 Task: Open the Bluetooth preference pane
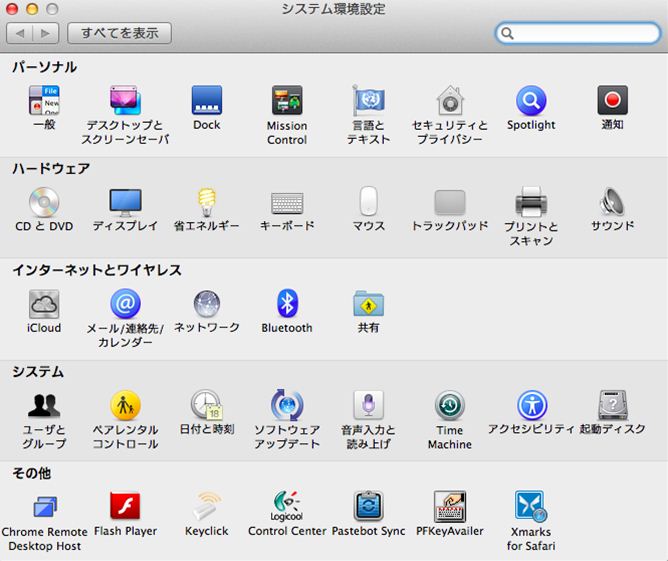pyautogui.click(x=287, y=304)
